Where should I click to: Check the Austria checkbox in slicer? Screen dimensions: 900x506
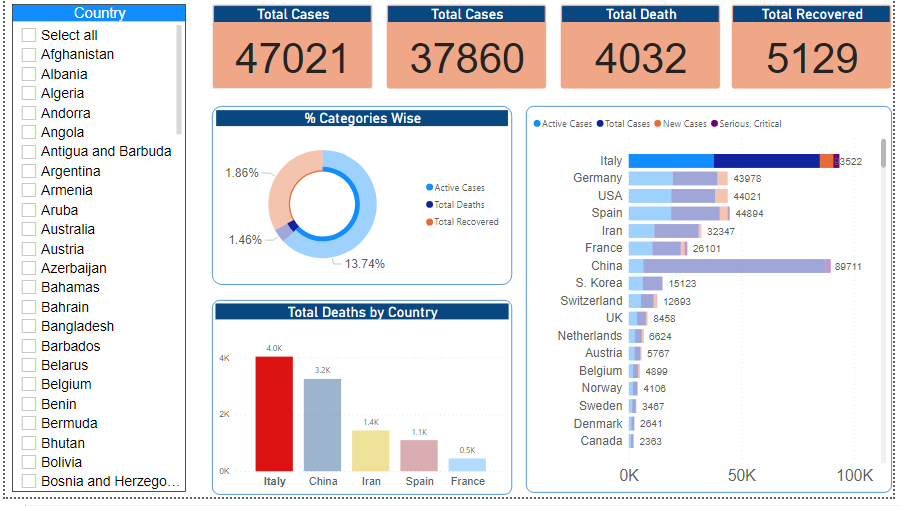click(x=29, y=249)
